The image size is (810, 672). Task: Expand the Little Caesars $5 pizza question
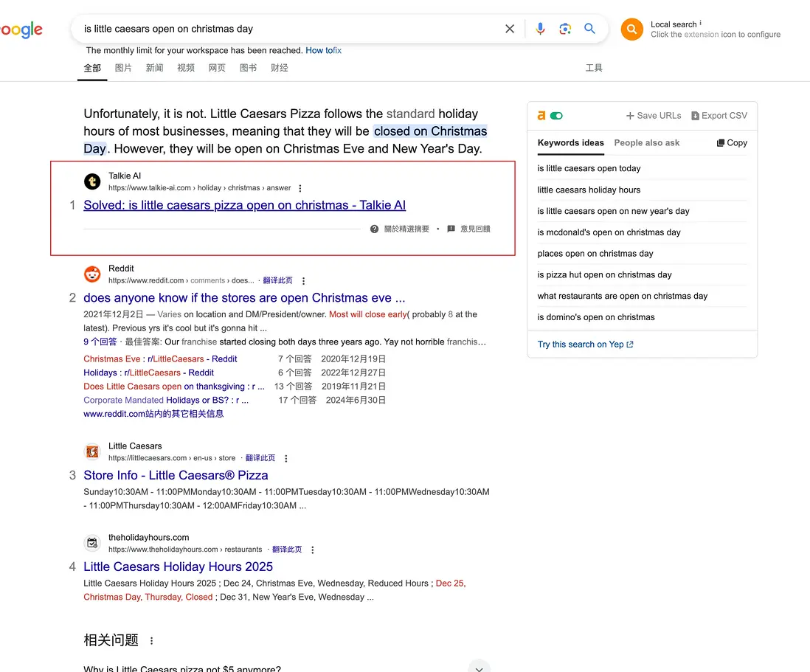(x=479, y=667)
